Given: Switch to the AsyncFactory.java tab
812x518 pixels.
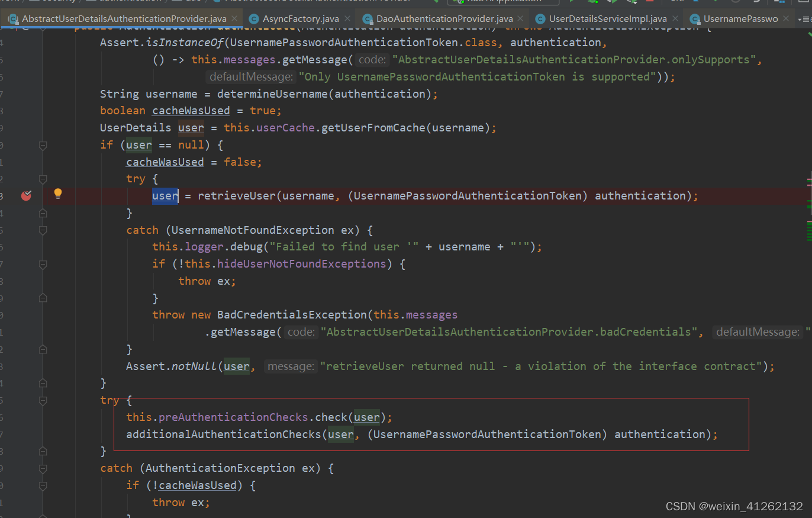Looking at the screenshot, I should pyautogui.click(x=300, y=19).
